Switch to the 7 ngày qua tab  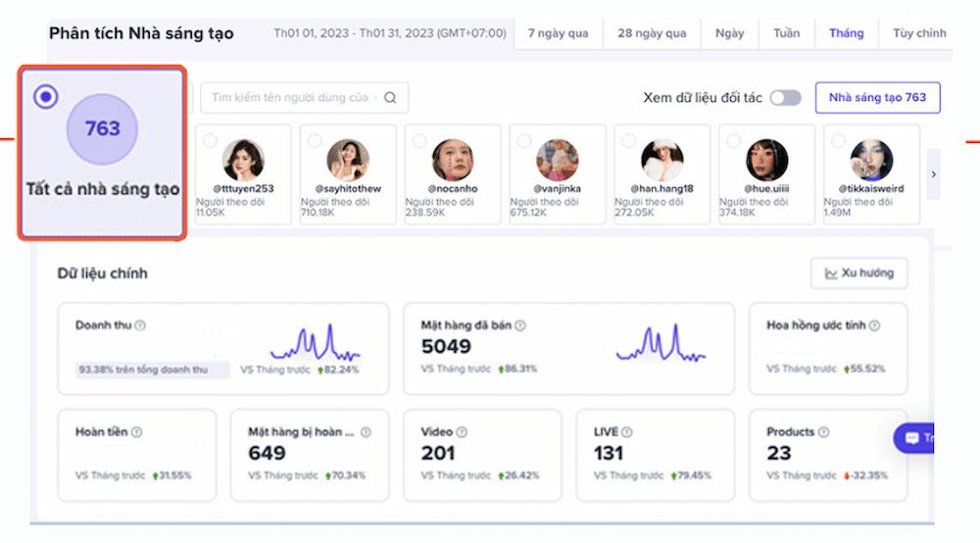tap(559, 33)
